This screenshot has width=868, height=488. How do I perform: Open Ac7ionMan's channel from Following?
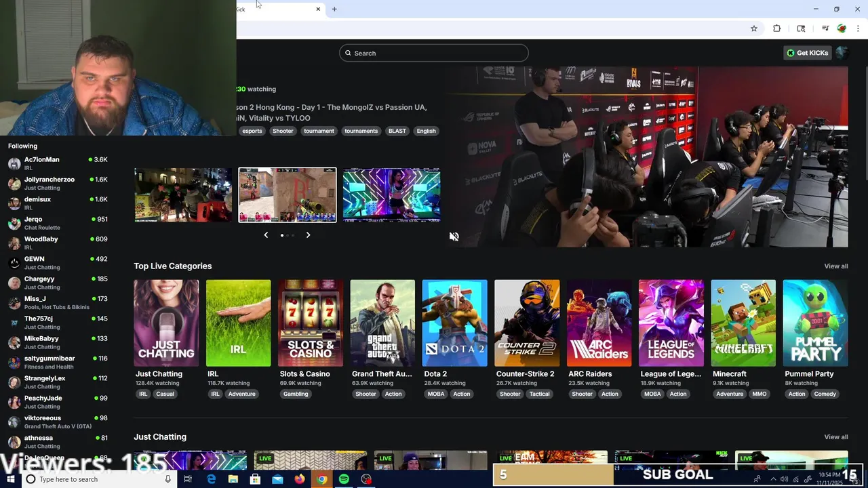[58, 163]
